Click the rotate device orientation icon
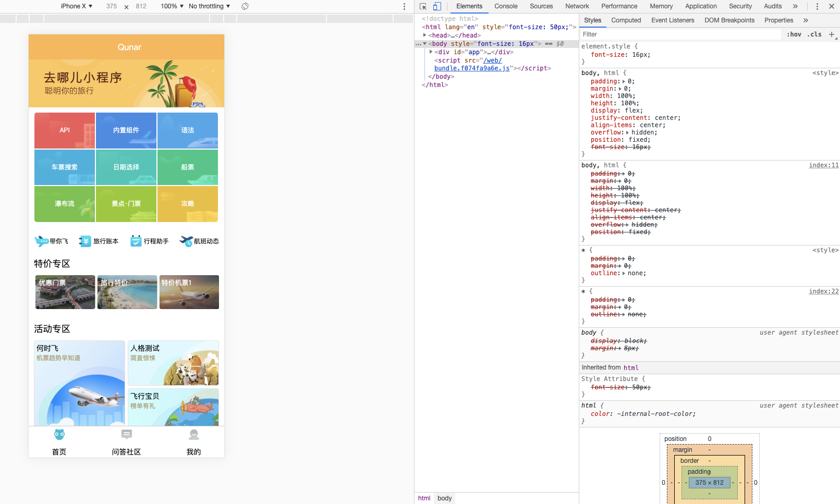Viewport: 840px width, 504px height. (x=245, y=6)
